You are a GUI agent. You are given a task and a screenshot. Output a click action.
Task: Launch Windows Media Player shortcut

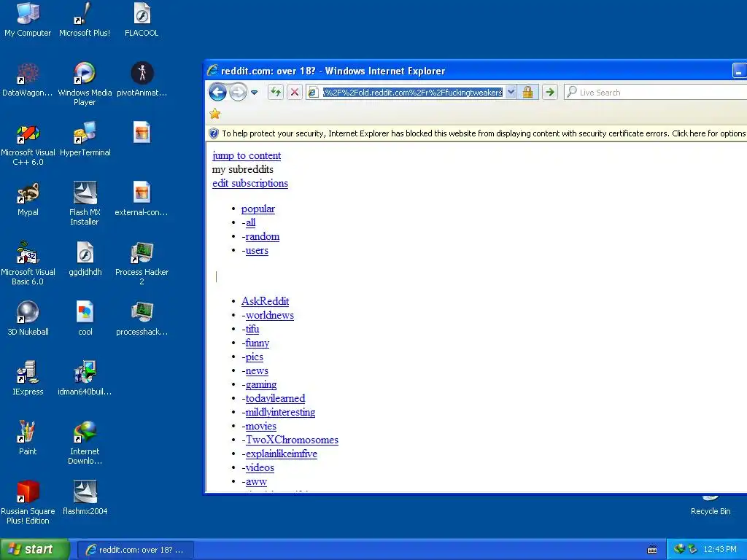coord(85,85)
